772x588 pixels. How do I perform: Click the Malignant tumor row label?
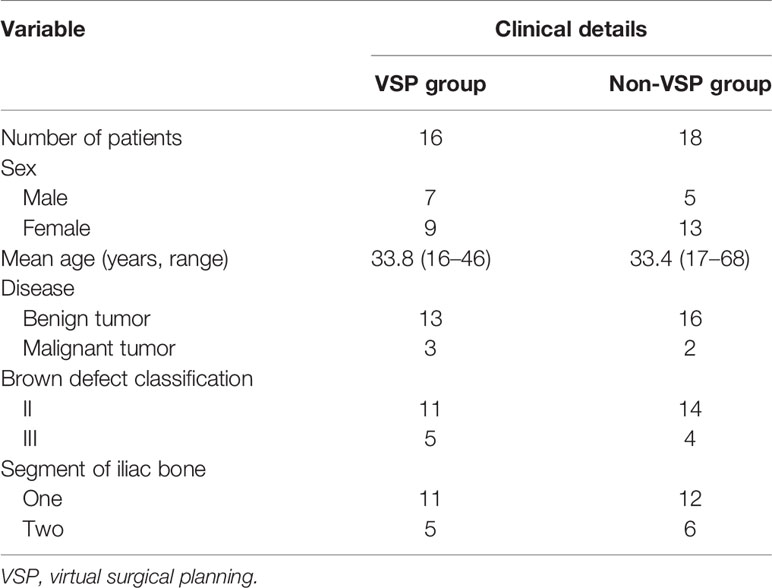(99, 349)
